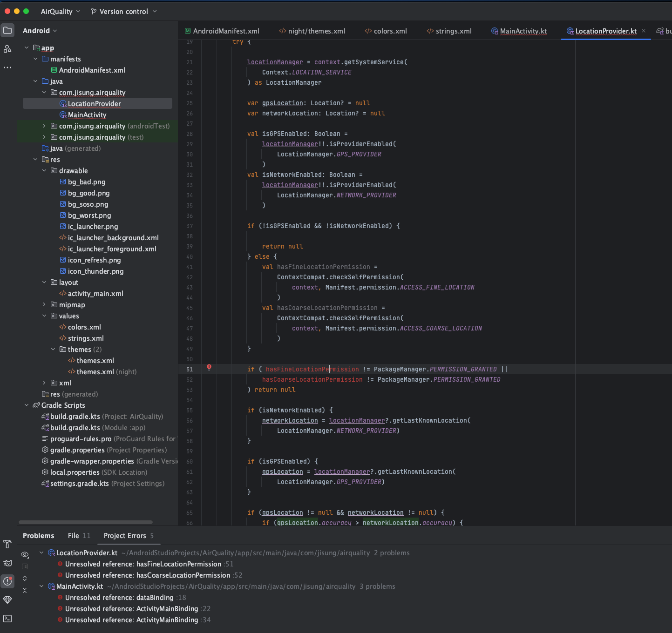
Task: Toggle the preview eye icon in Problems
Action: 25,554
